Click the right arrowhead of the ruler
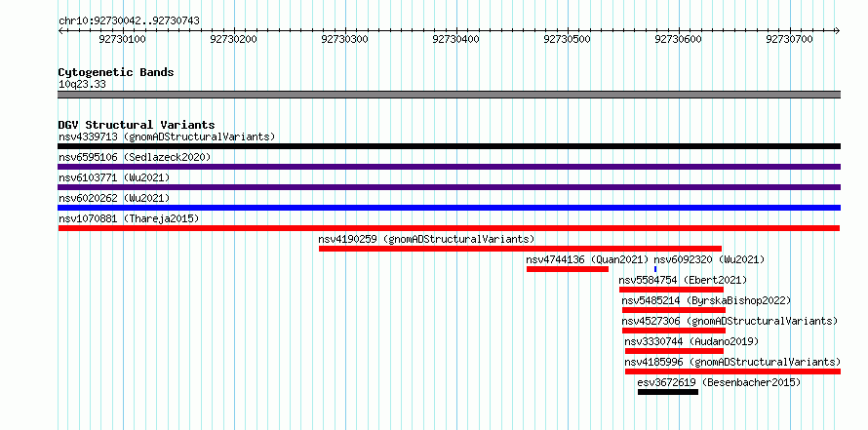Screen dimensions: 868x430 click(838, 31)
